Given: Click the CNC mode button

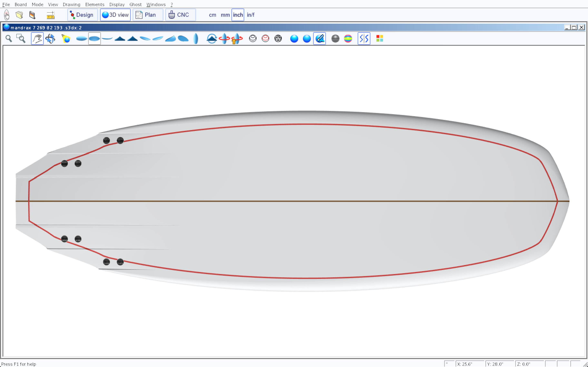Looking at the screenshot, I should 180,15.
